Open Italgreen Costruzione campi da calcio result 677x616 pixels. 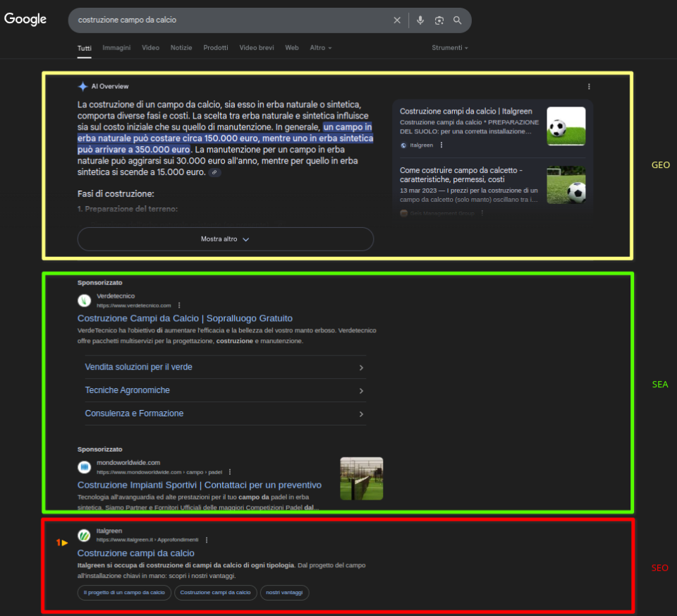tap(136, 553)
